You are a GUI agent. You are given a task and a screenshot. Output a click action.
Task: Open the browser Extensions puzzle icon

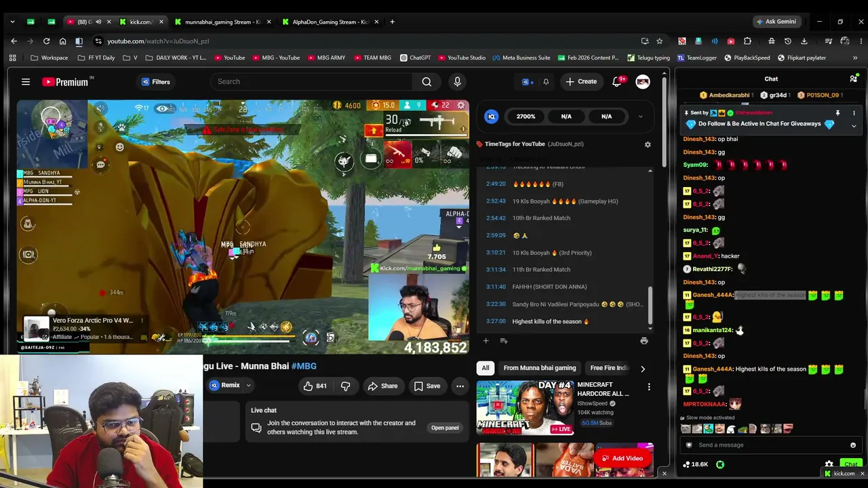pos(747,41)
